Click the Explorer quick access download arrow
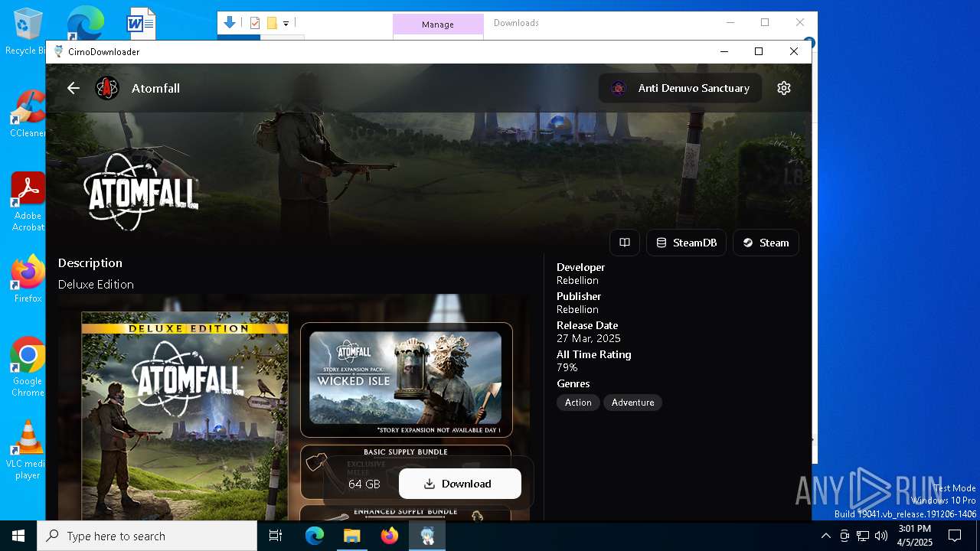Viewport: 980px width, 551px height. [x=229, y=23]
